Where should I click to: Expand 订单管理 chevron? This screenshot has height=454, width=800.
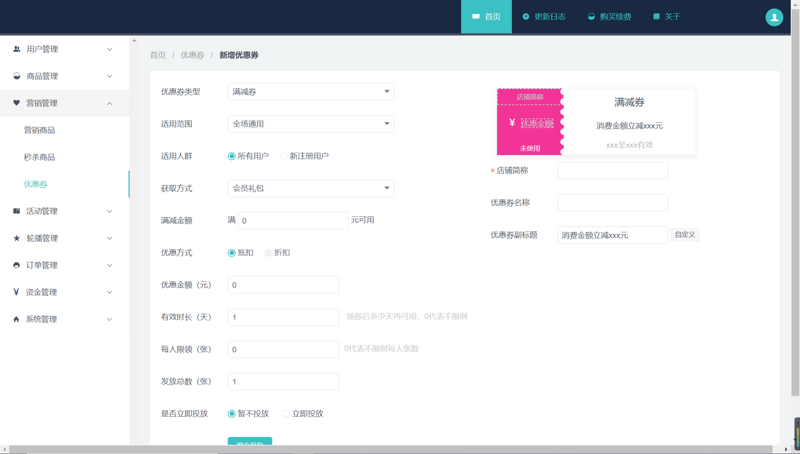click(x=109, y=265)
